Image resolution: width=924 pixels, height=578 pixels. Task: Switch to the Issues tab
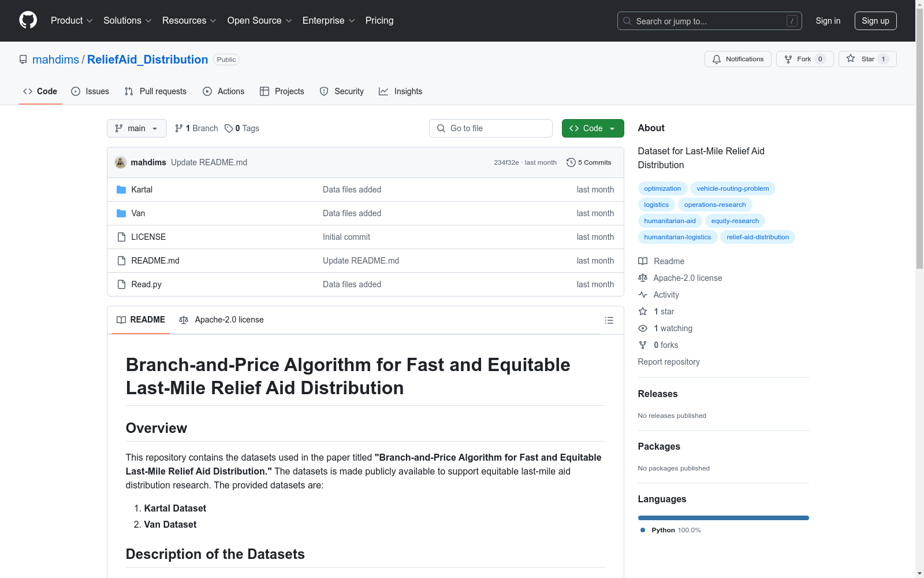(90, 91)
